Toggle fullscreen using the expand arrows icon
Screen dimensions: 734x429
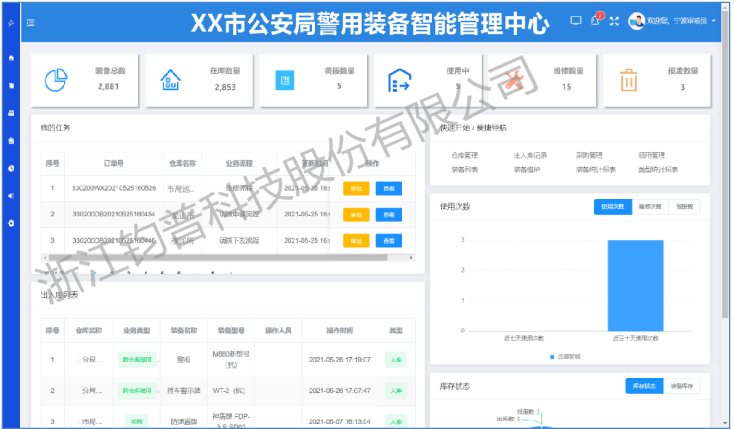(x=614, y=21)
